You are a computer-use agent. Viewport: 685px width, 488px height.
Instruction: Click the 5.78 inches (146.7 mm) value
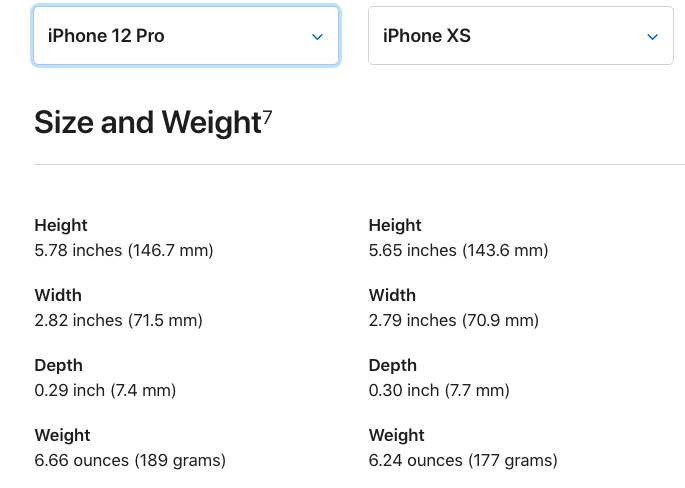click(x=124, y=250)
